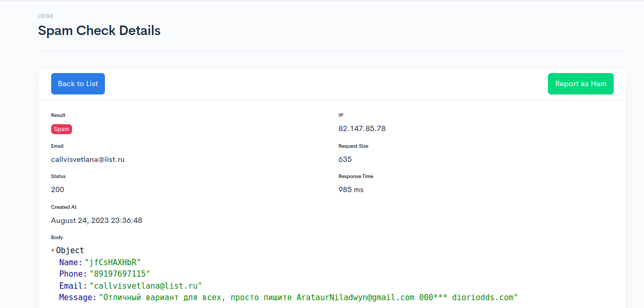This screenshot has width=644, height=308.
Task: Click the Result field label
Action: pyautogui.click(x=57, y=115)
